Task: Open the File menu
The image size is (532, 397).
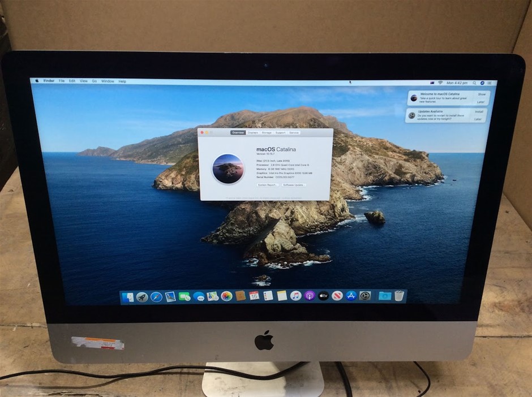Action: click(62, 81)
